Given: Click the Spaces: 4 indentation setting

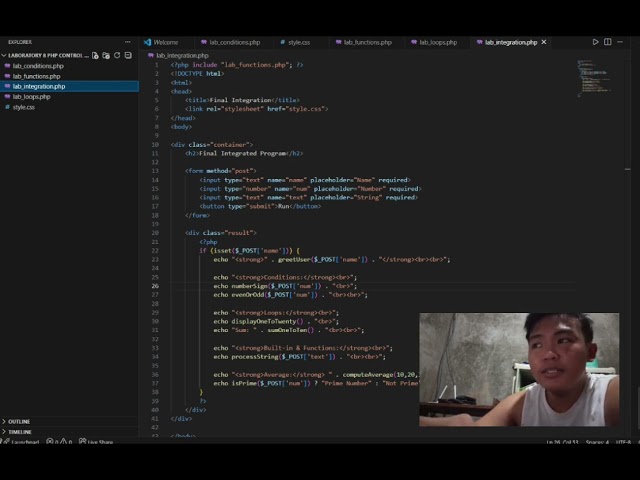Looking at the screenshot, I should coord(599,441).
